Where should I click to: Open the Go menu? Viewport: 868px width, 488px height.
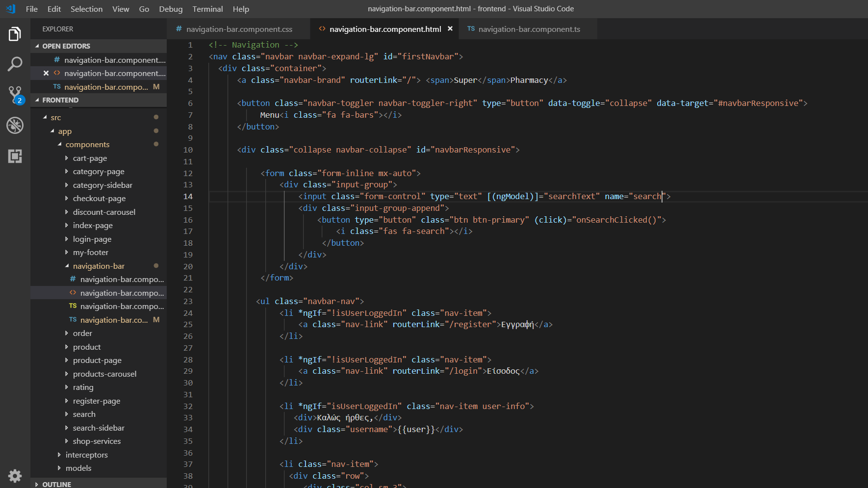click(x=144, y=9)
